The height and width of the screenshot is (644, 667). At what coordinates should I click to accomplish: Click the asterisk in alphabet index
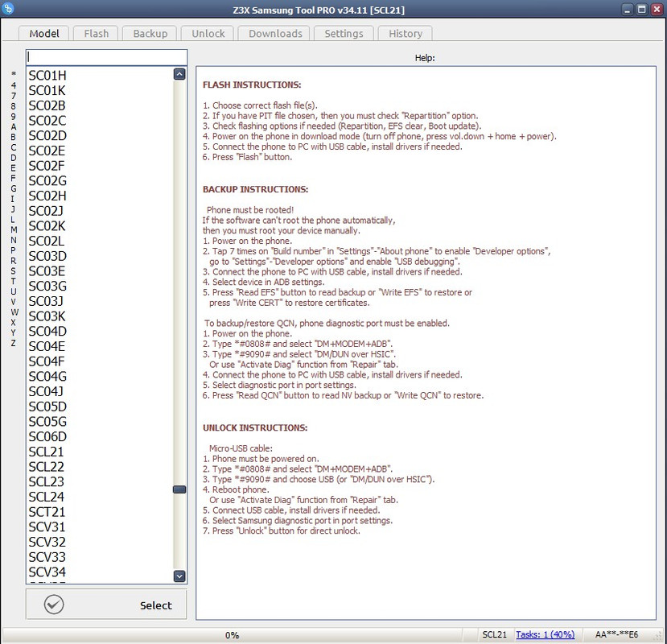pos(14,75)
